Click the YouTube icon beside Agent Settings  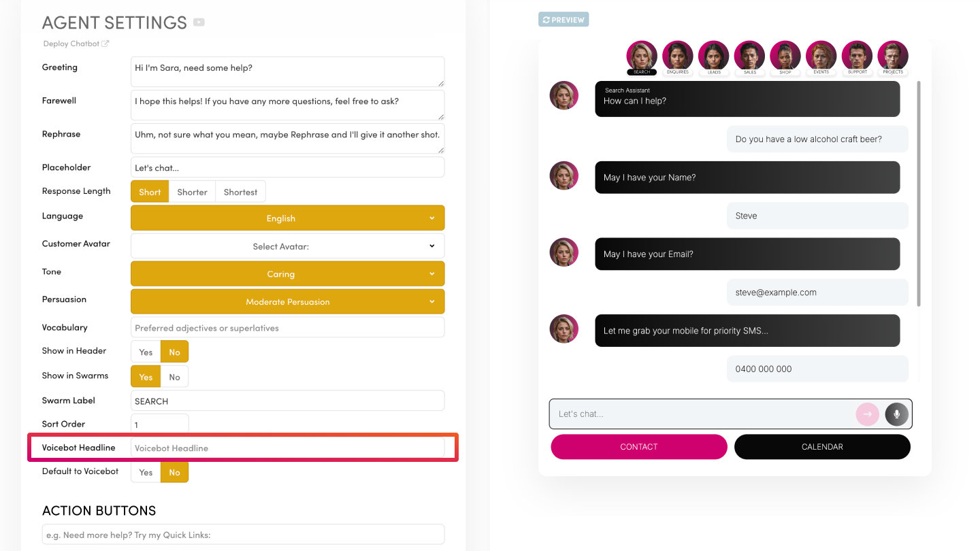coord(199,22)
